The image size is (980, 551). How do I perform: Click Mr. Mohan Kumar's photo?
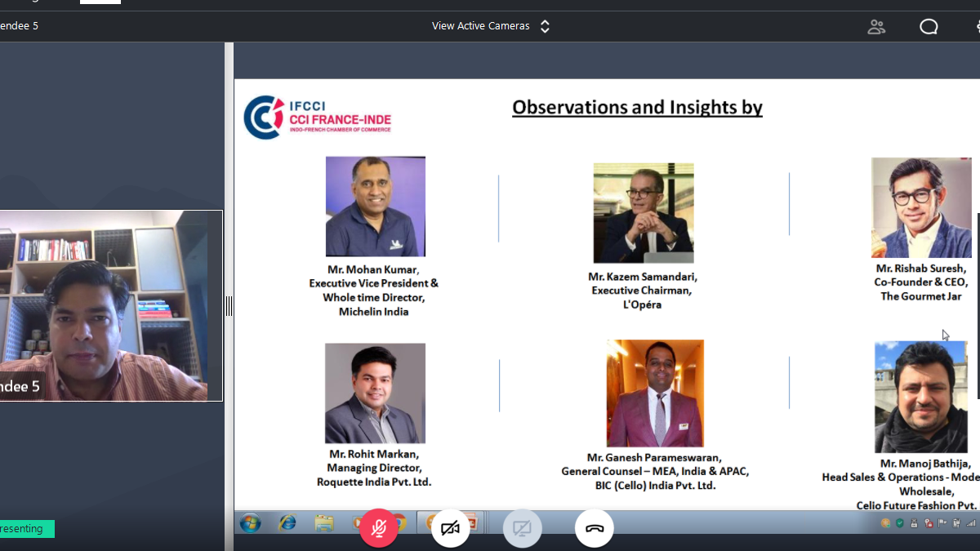click(x=375, y=207)
